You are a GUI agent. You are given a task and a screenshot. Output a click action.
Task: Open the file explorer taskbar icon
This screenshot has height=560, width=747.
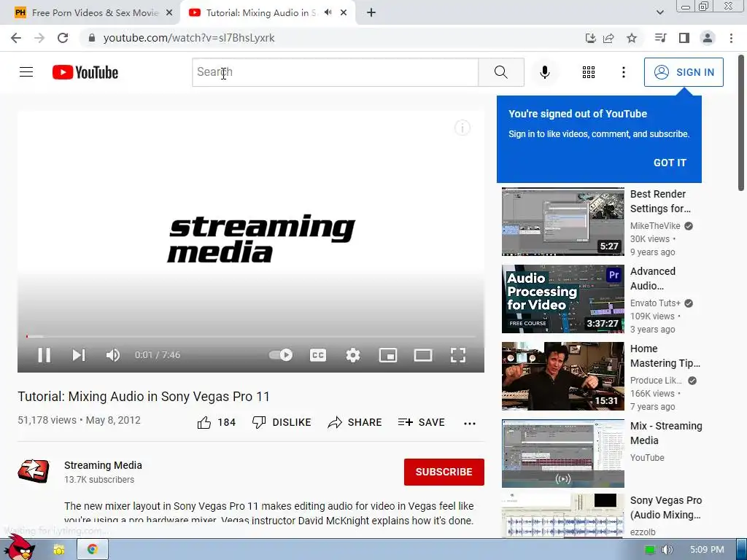tap(59, 550)
